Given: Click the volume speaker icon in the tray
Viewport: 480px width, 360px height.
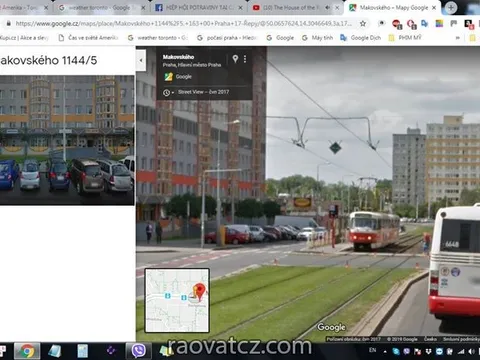Looking at the screenshot, I should (472, 351).
